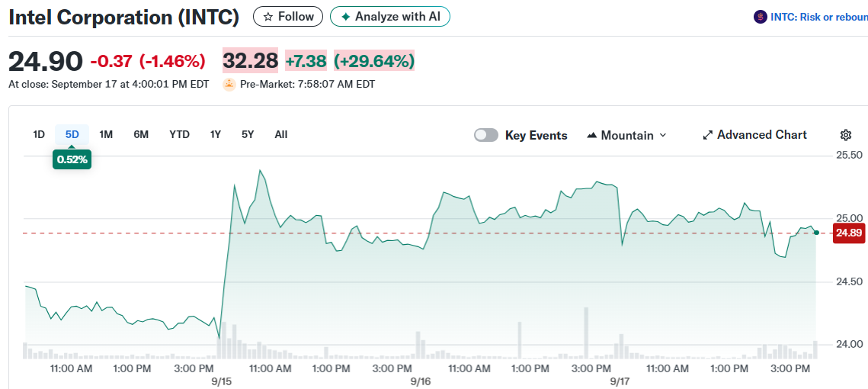Show the 5Y chart range
This screenshot has width=868, height=389.
click(x=248, y=134)
